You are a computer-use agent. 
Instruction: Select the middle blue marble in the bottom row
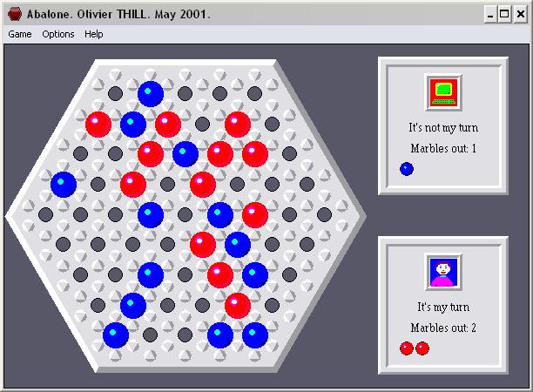pyautogui.click(x=220, y=335)
